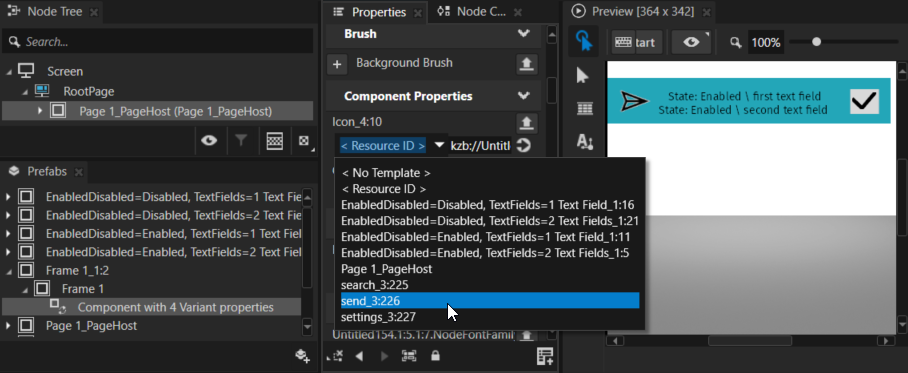
Task: Pick 'EnabledDisabled=Disabled, TextFields=1 Text Field_1:16' option
Action: pyautogui.click(x=488, y=204)
